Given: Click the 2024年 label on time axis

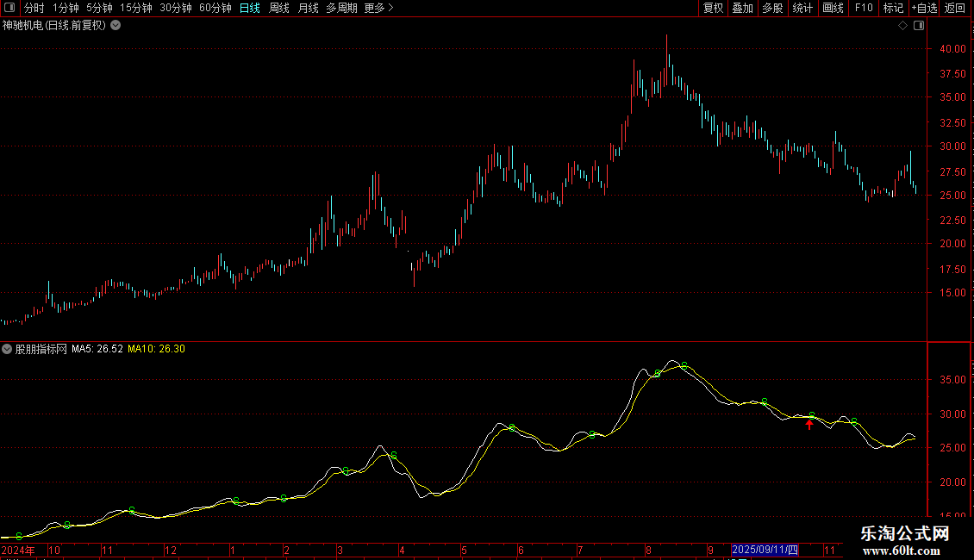Looking at the screenshot, I should point(18,550).
